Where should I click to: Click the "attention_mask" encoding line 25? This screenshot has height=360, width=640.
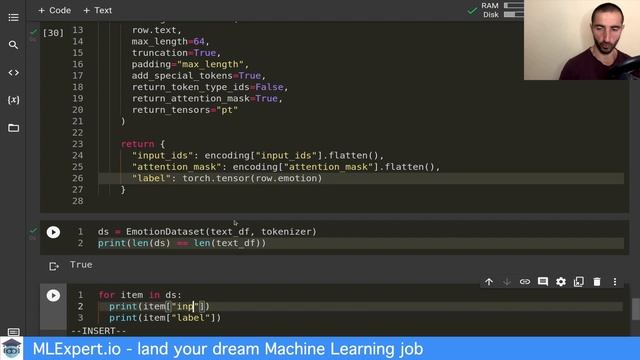[x=286, y=167]
